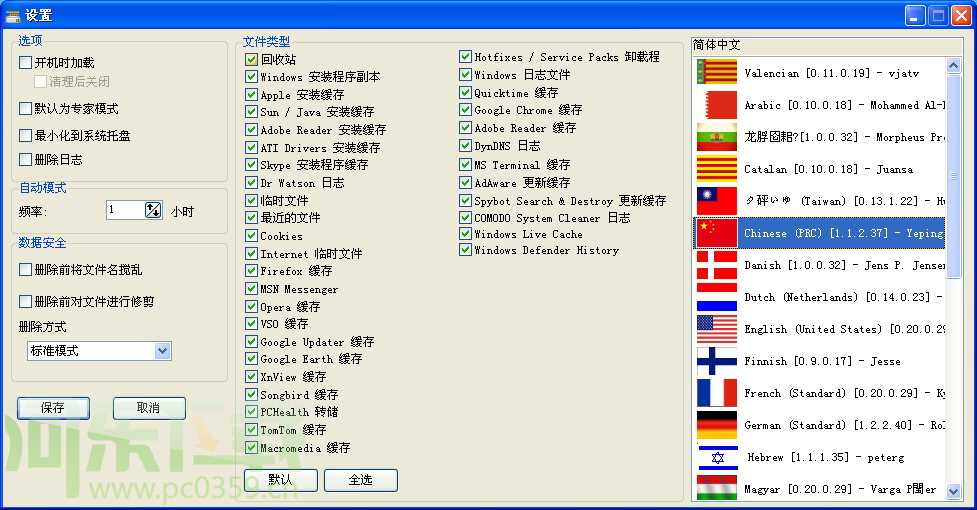The height and width of the screenshot is (510, 977).
Task: Click the Finnish flag icon
Action: (717, 361)
